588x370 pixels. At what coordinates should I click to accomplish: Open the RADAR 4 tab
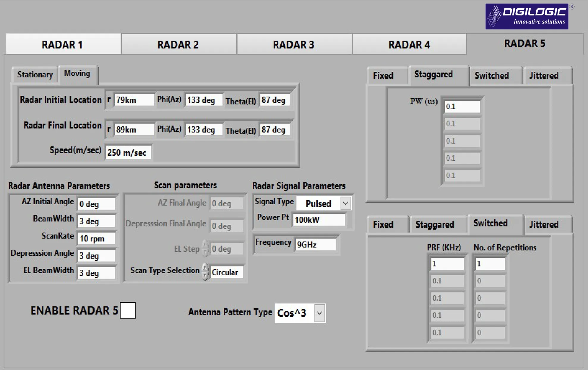coord(409,44)
